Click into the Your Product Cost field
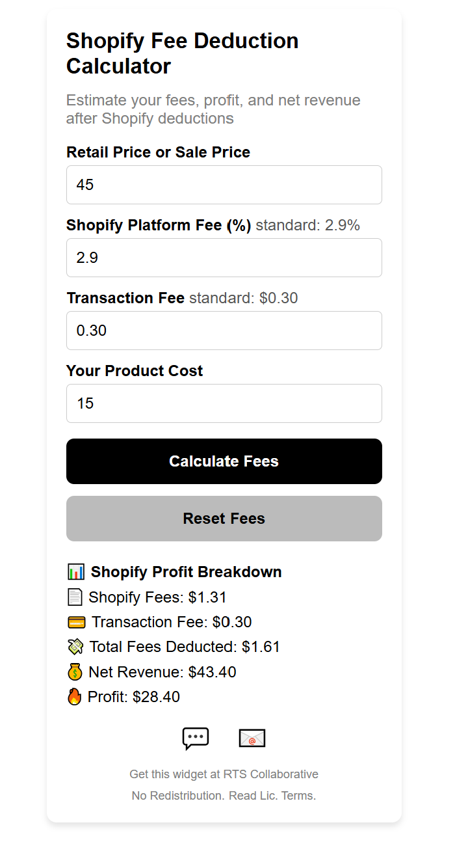 click(x=224, y=403)
